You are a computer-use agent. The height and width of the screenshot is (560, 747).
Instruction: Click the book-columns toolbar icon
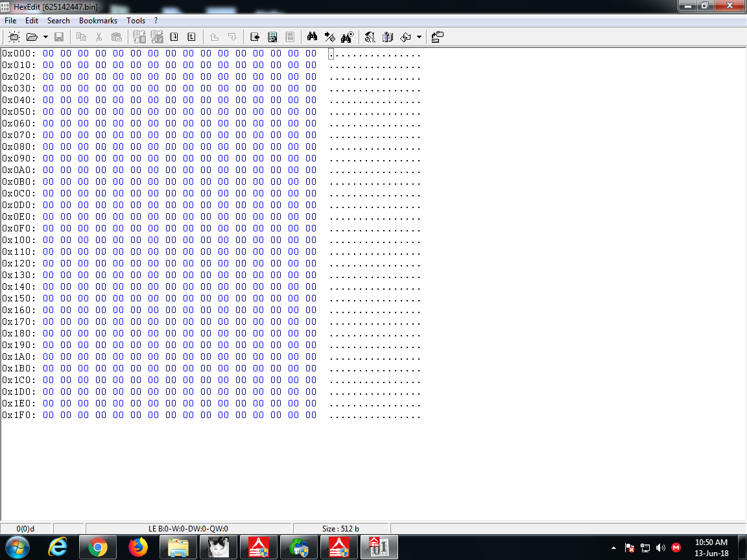point(388,37)
